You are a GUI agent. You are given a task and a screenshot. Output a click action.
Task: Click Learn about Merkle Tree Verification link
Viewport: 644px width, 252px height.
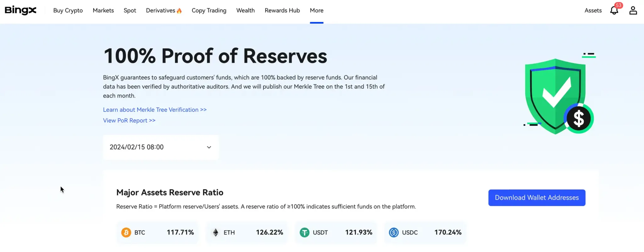[155, 110]
